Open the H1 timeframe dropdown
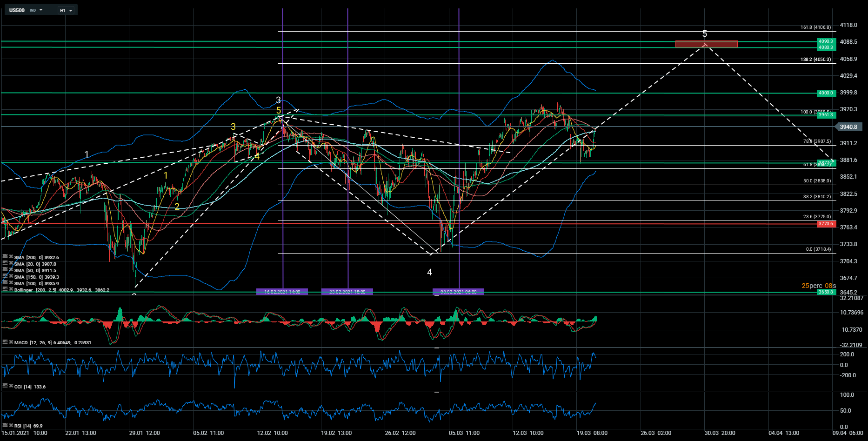Screen dimensions: 868x441 pos(66,10)
